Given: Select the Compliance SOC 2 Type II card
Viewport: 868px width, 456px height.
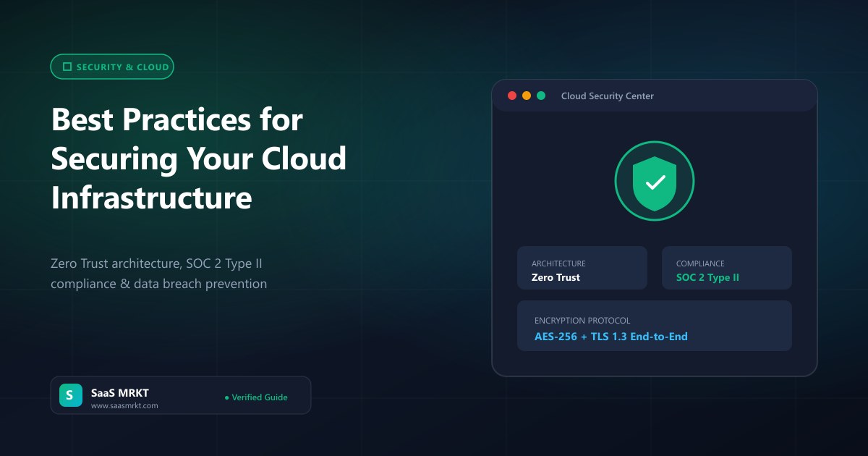Looking at the screenshot, I should [727, 268].
